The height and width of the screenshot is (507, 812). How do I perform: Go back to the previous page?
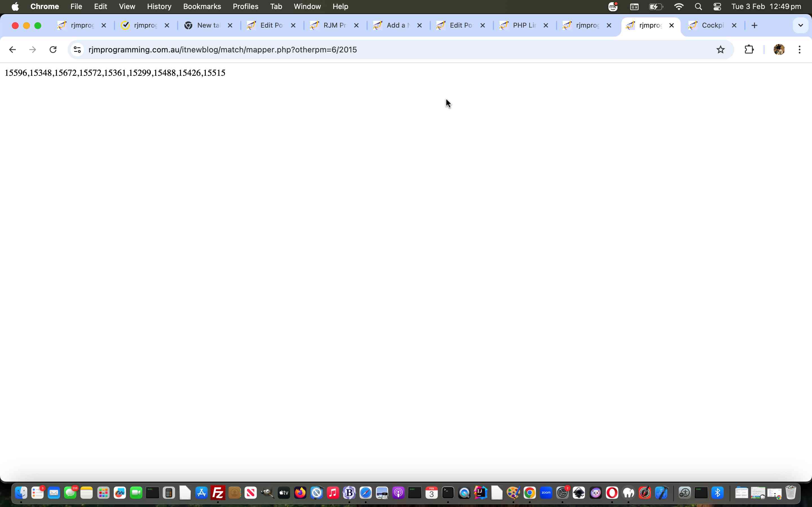[x=12, y=50]
